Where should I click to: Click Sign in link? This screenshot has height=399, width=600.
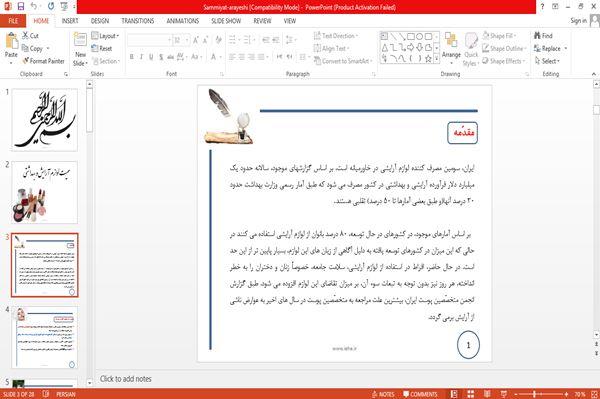click(578, 21)
